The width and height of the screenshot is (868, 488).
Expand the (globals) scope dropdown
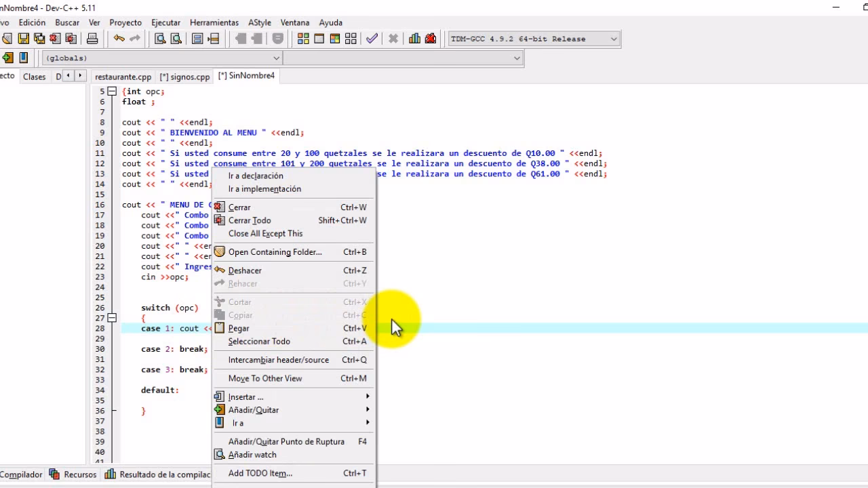[275, 58]
